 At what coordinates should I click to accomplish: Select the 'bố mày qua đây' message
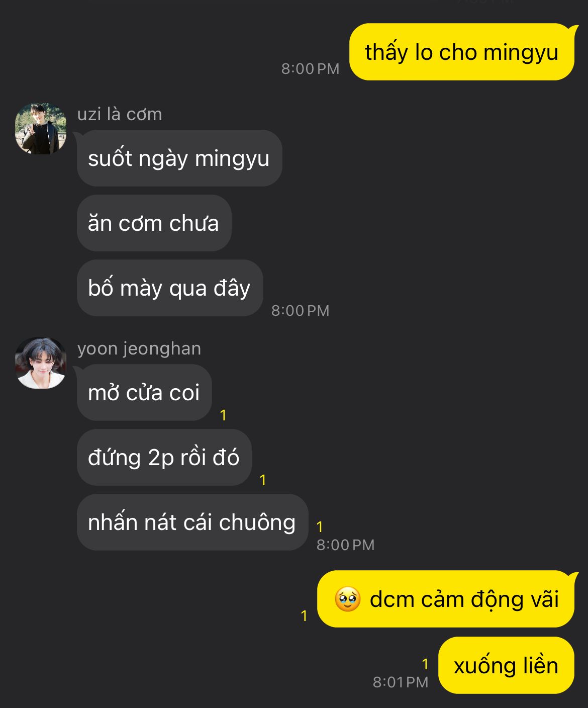coord(170,288)
